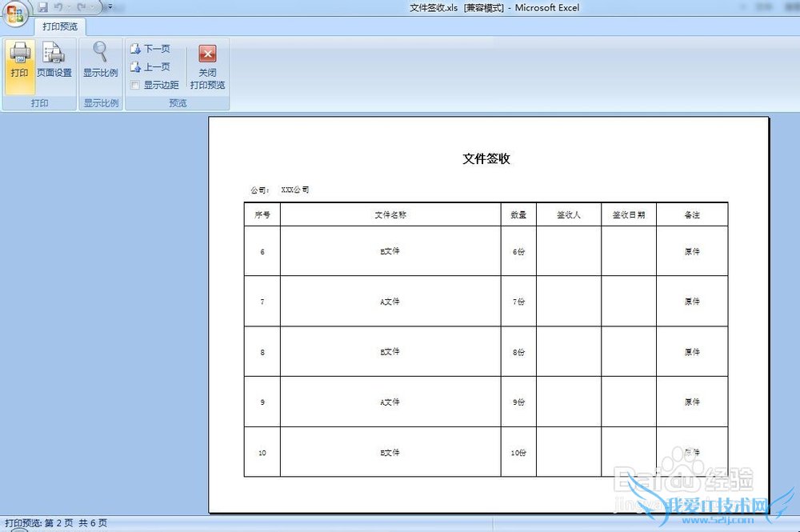Click the 原件 remark in row 8
The image size is (800, 532).
(692, 352)
